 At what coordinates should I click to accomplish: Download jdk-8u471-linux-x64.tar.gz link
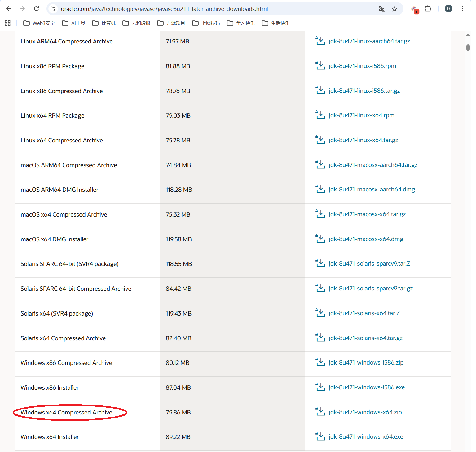(x=363, y=140)
